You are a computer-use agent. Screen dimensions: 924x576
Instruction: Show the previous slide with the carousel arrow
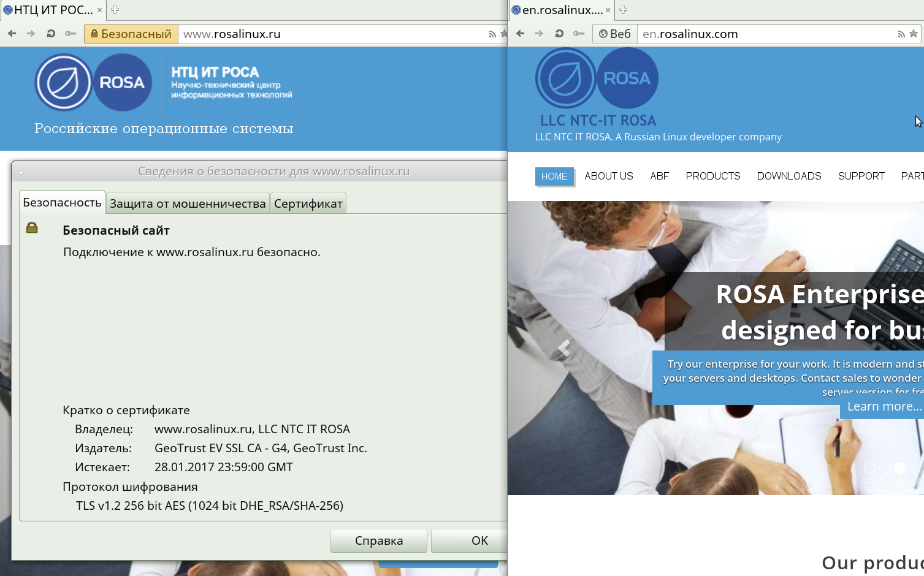coord(564,348)
